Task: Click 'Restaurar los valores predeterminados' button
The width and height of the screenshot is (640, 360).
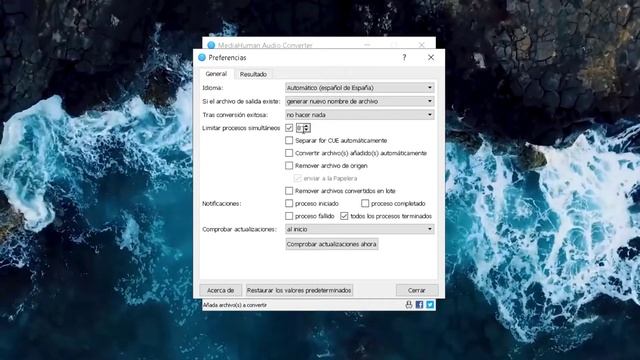Action: coord(299,290)
